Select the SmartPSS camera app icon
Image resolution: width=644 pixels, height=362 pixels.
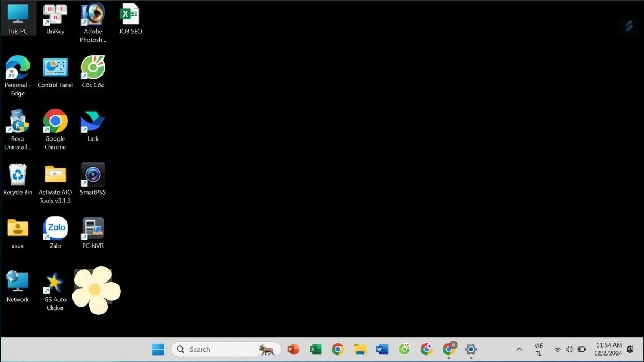point(93,175)
